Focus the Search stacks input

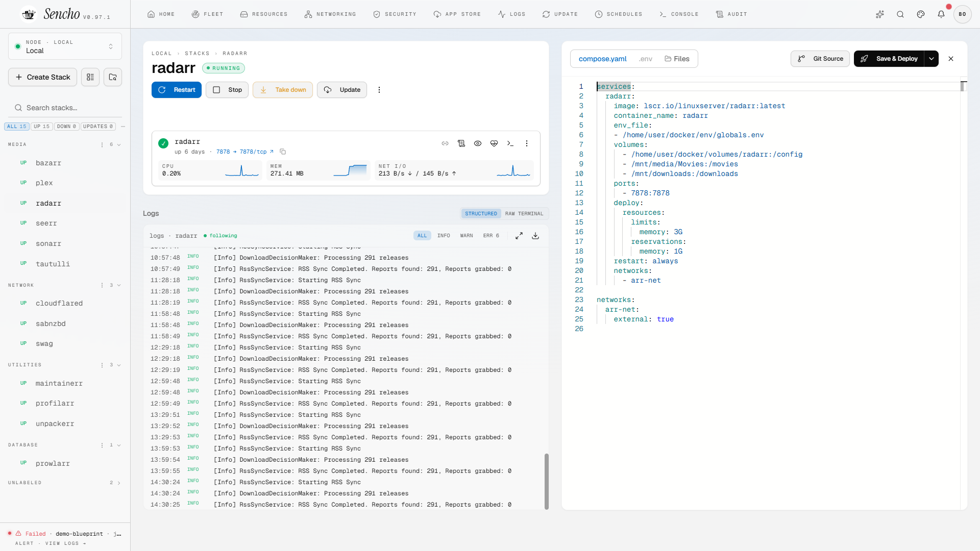tap(65, 108)
